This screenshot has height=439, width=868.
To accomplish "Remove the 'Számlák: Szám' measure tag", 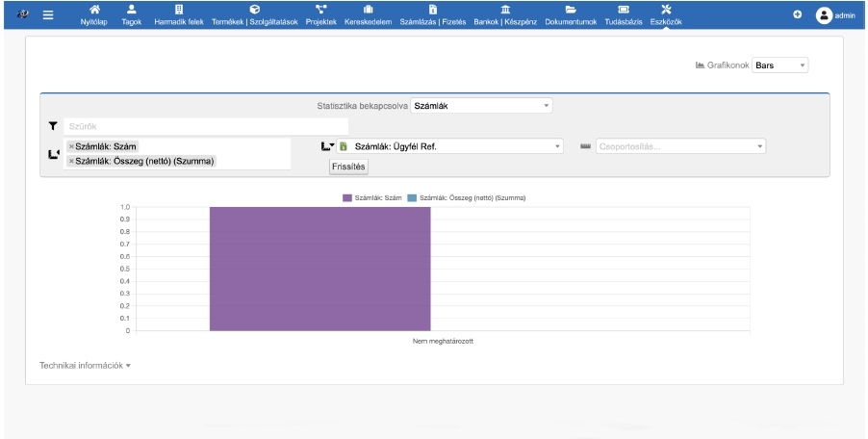I will pyautogui.click(x=71, y=146).
